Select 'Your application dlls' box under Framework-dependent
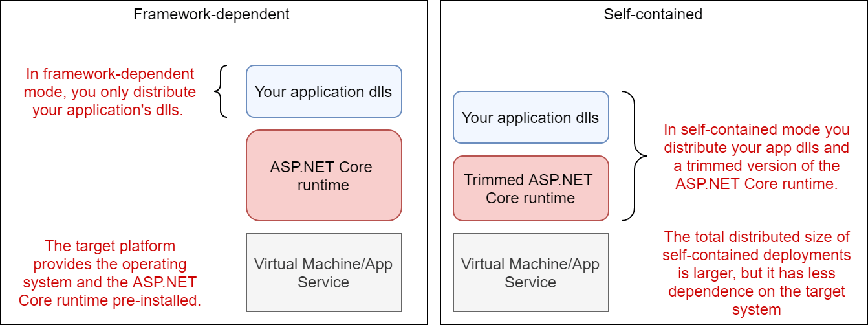Image resolution: width=868 pixels, height=325 pixels. 324,91
